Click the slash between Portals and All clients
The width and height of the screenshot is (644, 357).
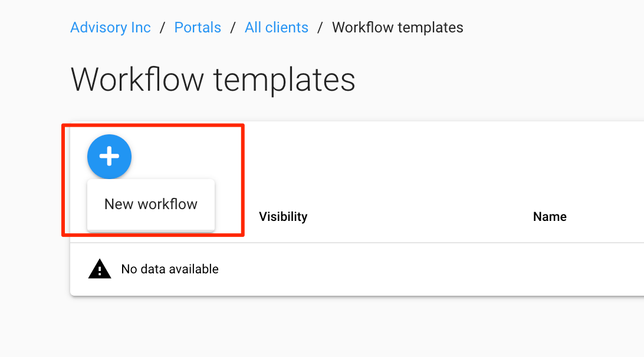233,28
